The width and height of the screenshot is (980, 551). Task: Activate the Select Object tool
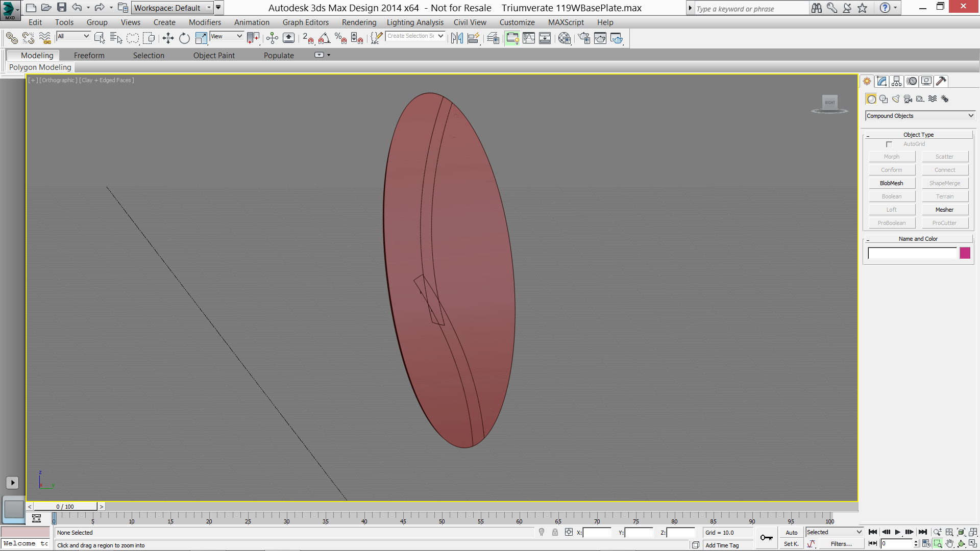100,38
